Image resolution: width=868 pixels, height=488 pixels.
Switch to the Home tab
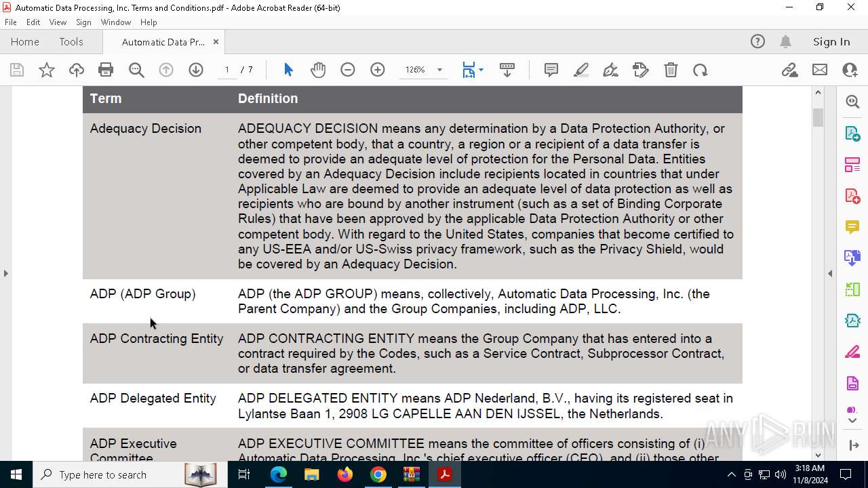pyautogui.click(x=25, y=42)
